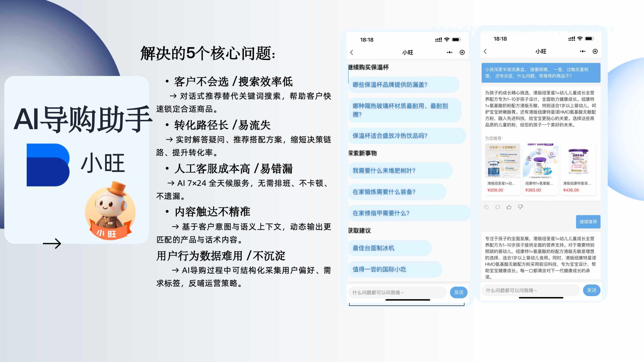Select suggestion about 隔热玻璃杯材质最耐用
Screen dimensions: 644x362
(405, 110)
